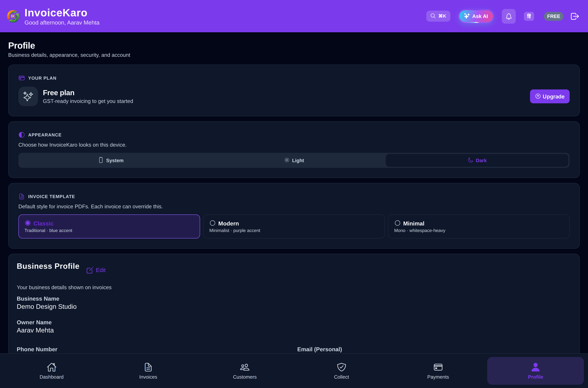Click the Invoice Template document icon
Viewport: 588px width, 388px height.
pos(21,196)
